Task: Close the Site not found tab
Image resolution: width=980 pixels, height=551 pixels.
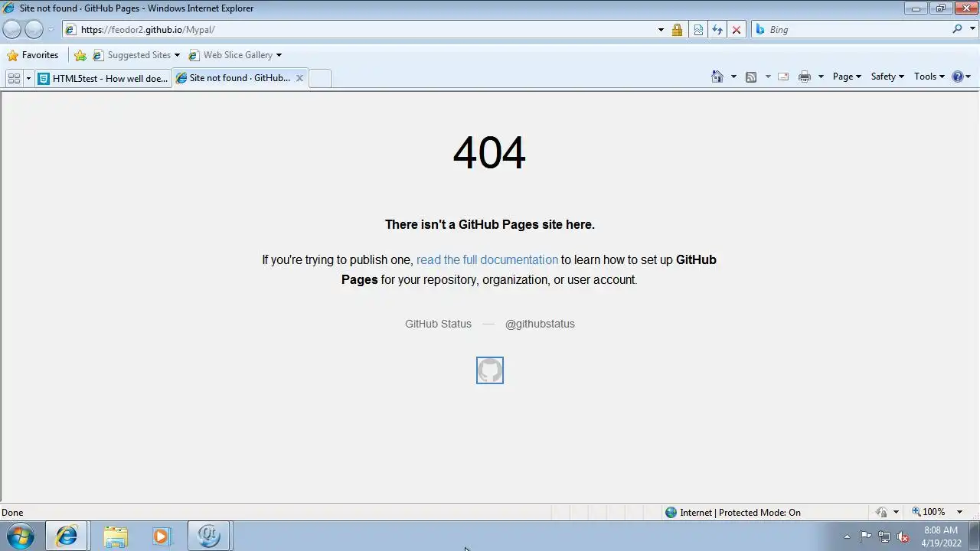Action: [x=299, y=78]
